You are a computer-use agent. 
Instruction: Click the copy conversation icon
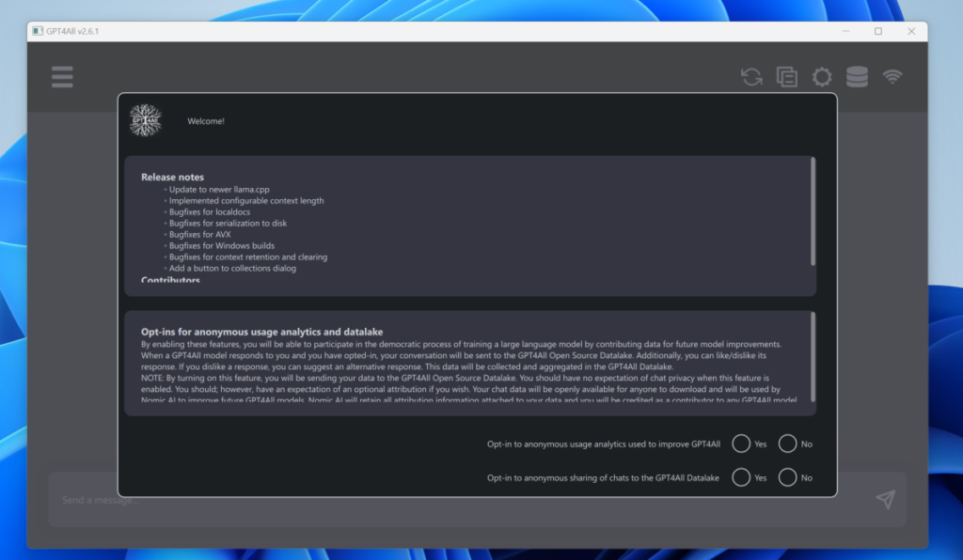(x=786, y=77)
